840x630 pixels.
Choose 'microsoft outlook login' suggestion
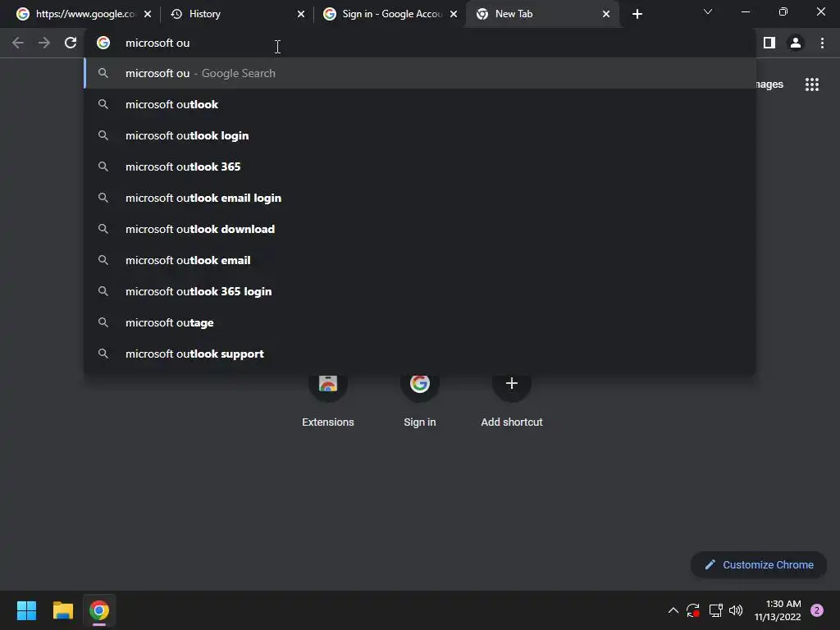(419, 135)
